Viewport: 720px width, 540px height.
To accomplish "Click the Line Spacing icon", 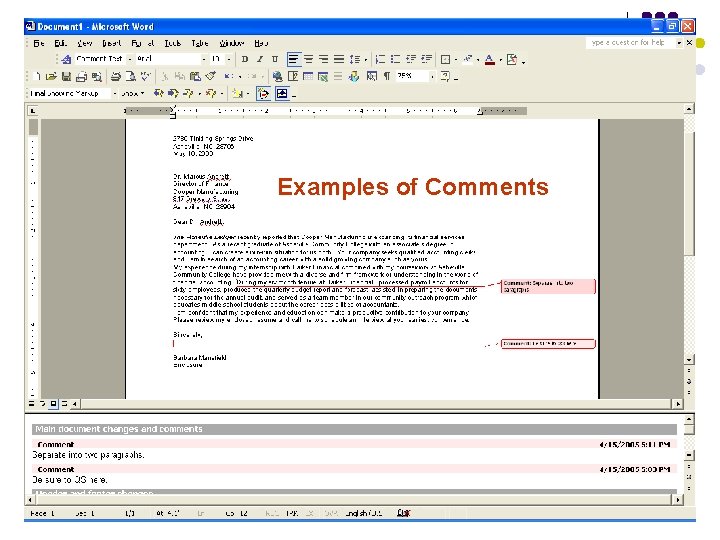I will pyautogui.click(x=355, y=59).
